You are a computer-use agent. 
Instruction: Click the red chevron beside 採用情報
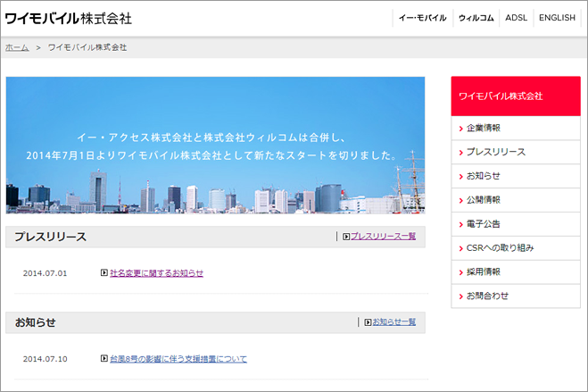[x=461, y=272]
